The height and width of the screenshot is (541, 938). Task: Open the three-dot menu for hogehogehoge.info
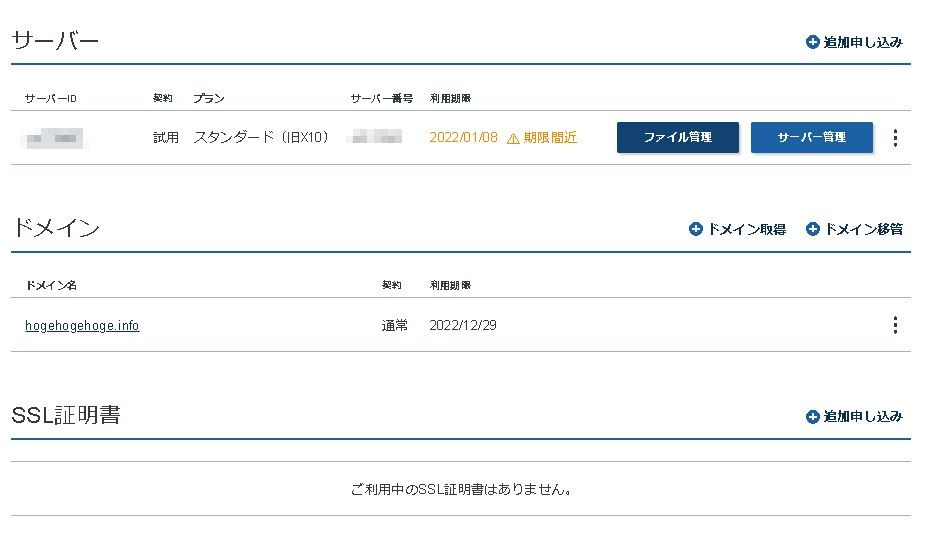[x=895, y=325]
